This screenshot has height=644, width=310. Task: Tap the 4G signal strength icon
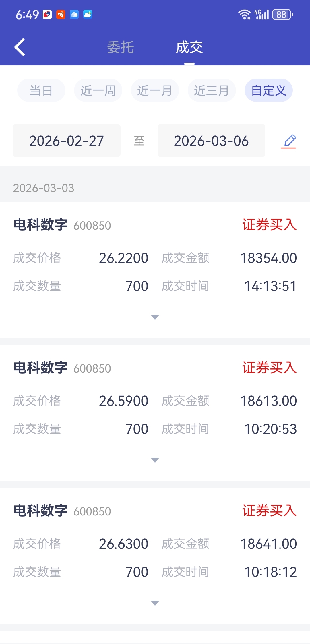click(x=261, y=14)
